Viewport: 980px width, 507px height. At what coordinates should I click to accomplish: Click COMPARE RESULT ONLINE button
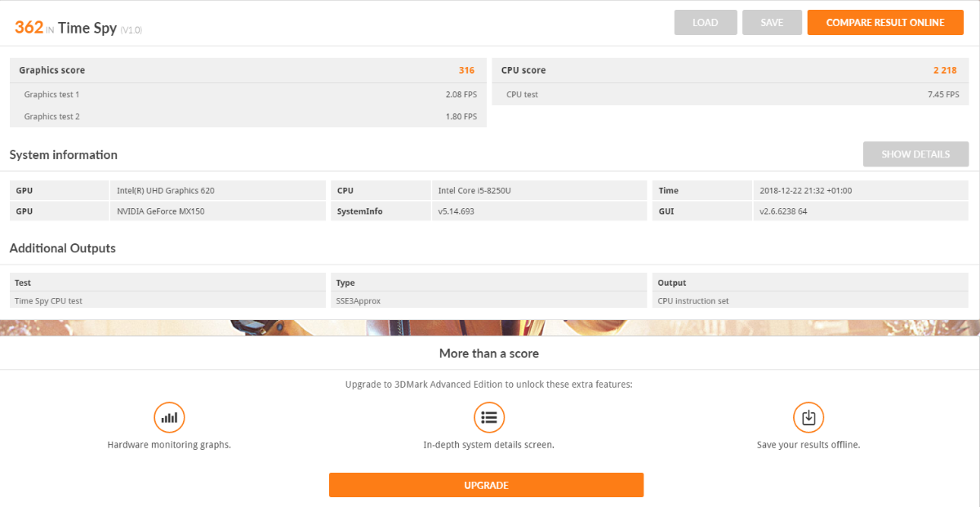(x=884, y=23)
